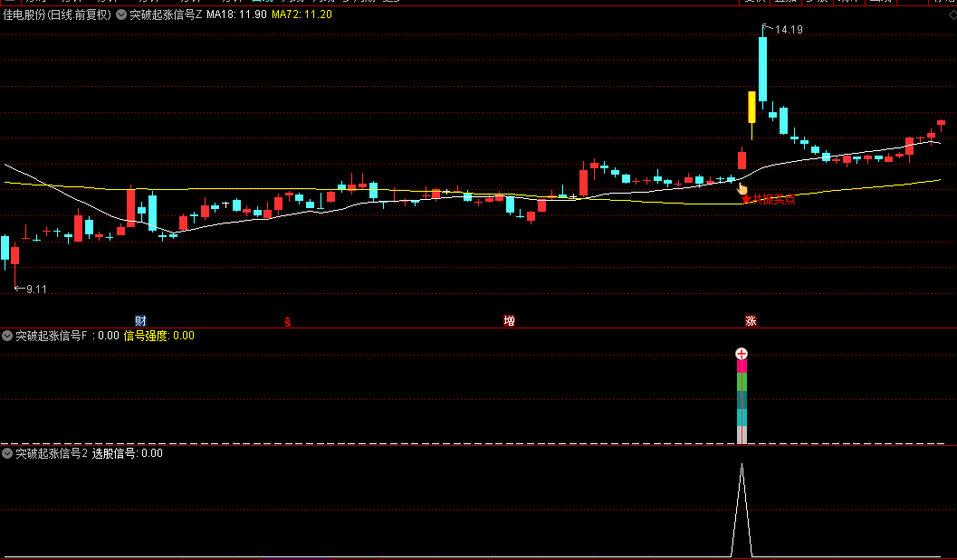Click the 财 financial report marker
The width and height of the screenshot is (957, 560).
click(x=140, y=321)
